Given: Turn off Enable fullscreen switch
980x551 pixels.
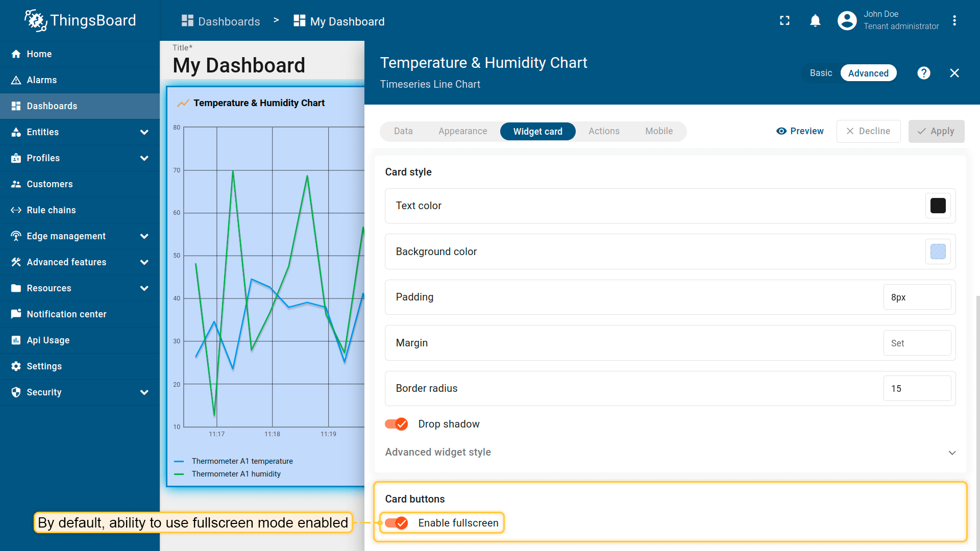Looking at the screenshot, I should tap(397, 523).
